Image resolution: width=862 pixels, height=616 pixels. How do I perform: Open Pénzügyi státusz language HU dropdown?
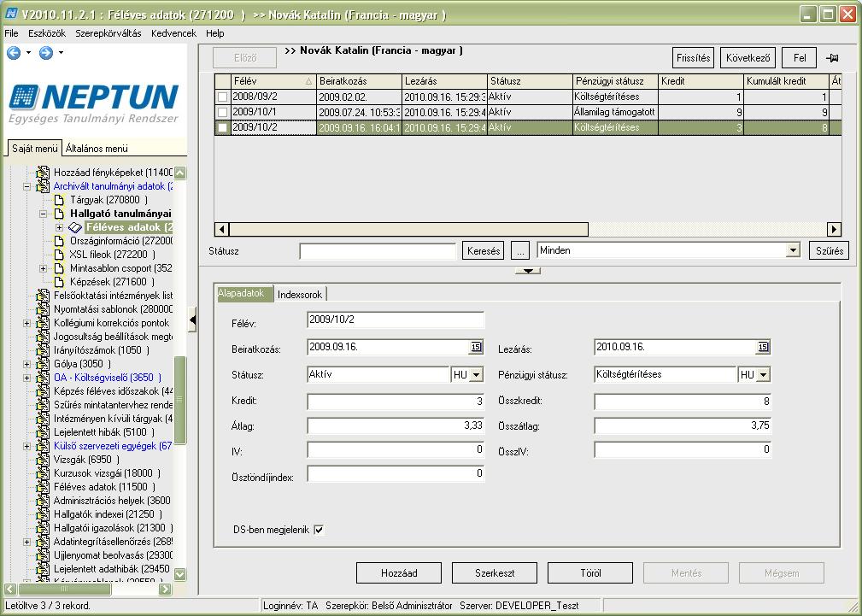(x=763, y=374)
